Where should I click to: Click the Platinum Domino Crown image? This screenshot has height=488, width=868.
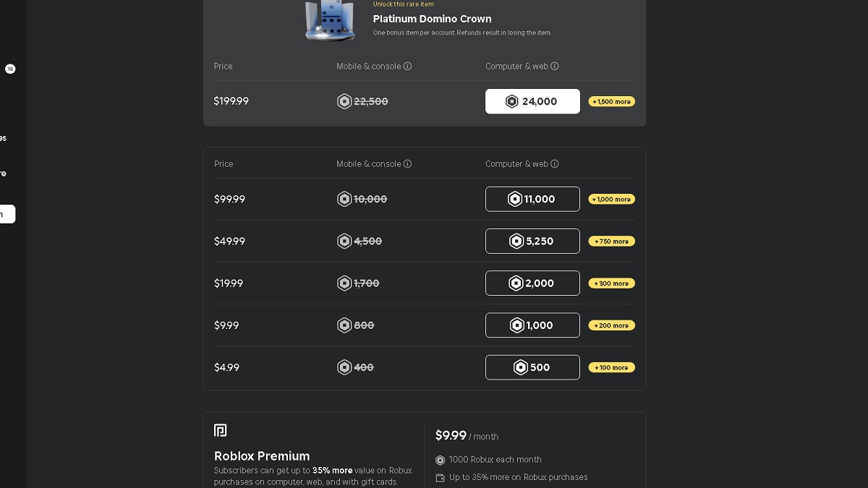(x=329, y=20)
